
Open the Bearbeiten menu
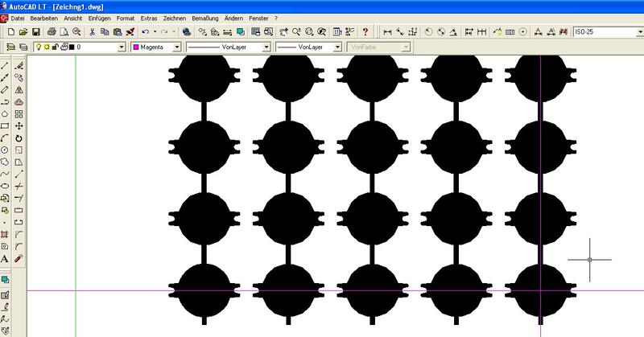tap(44, 18)
